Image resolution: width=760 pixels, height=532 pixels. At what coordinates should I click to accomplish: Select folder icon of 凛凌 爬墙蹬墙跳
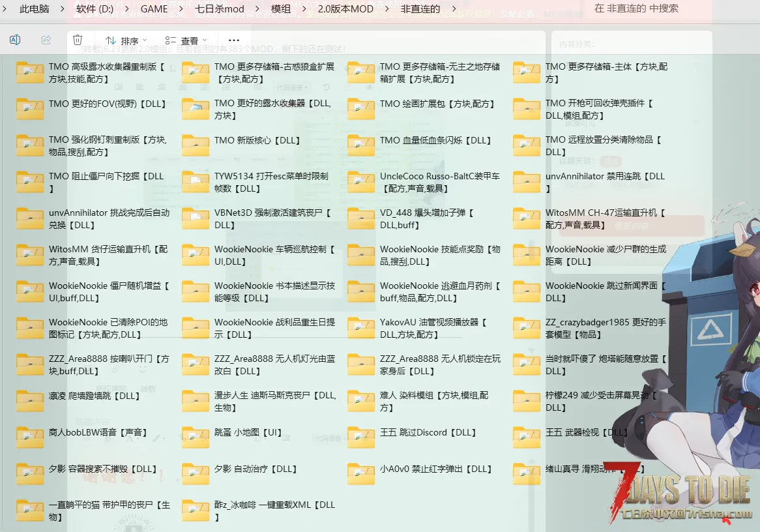tap(30, 400)
